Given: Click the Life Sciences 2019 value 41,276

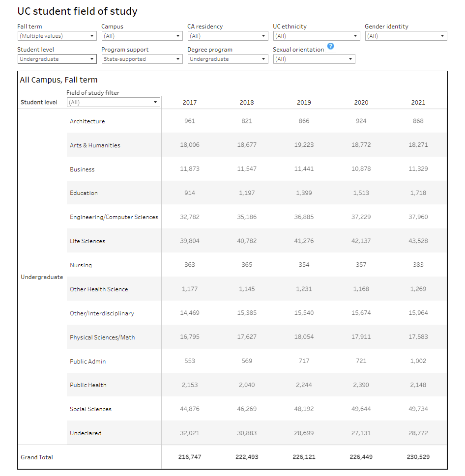Looking at the screenshot, I should click(x=304, y=241).
